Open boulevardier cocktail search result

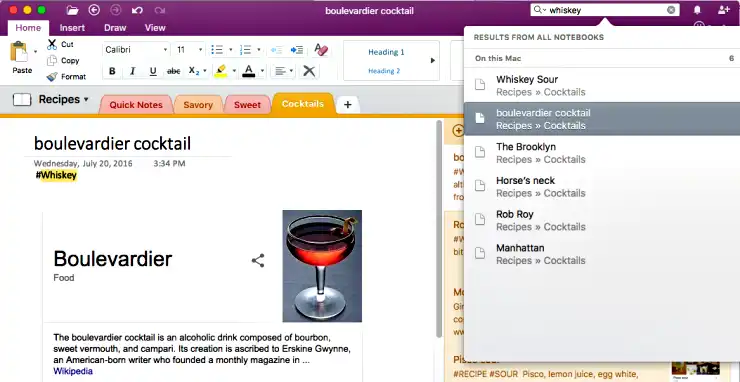[x=602, y=119]
